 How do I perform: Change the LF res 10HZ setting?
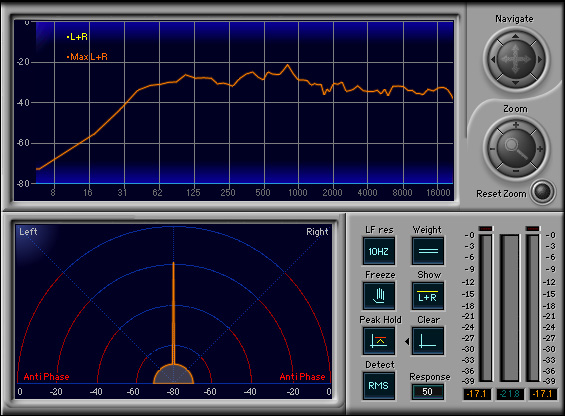coord(379,251)
